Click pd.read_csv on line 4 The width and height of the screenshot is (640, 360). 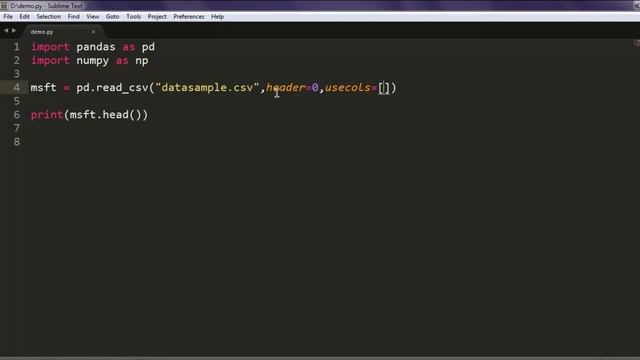[x=112, y=88]
